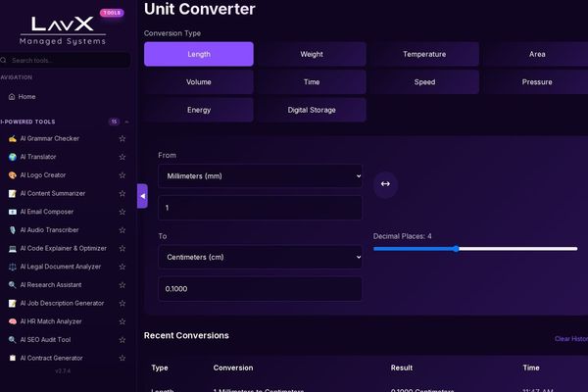Mark AI Legal Document Analyzer as favorite
This screenshot has height=392, width=588.
[122, 267]
